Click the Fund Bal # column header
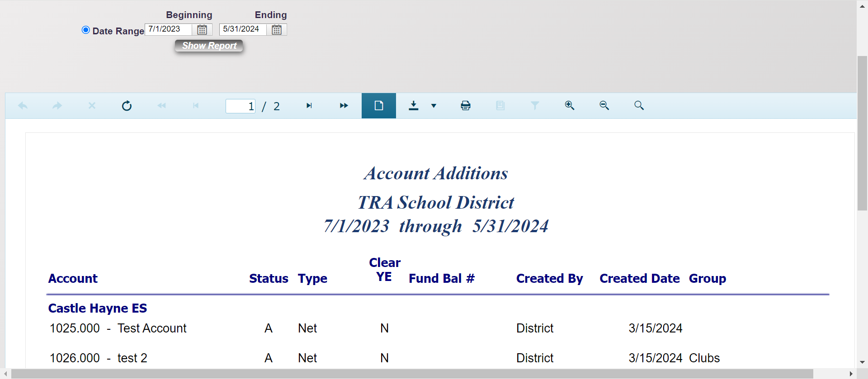Viewport: 868px width, 379px height. [x=442, y=279]
